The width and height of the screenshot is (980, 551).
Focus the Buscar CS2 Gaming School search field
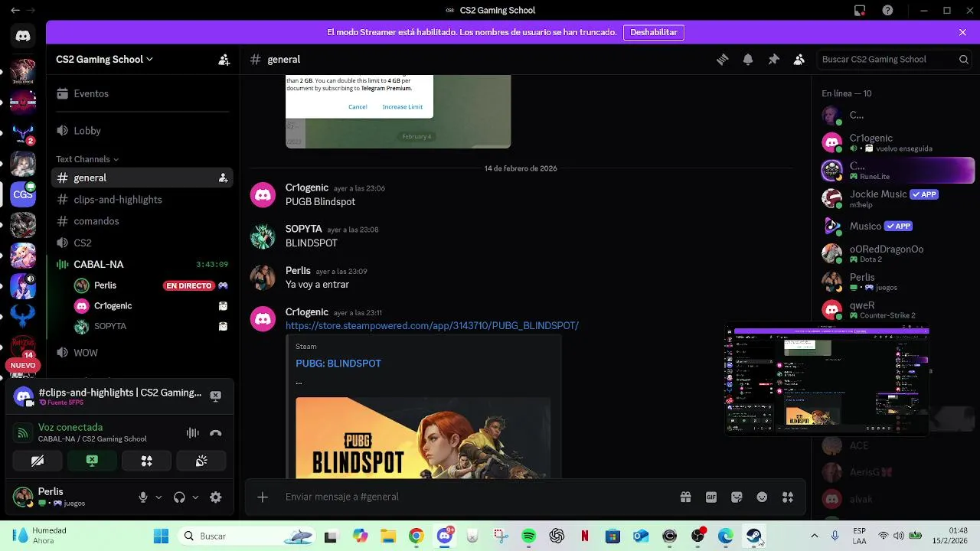[894, 60]
